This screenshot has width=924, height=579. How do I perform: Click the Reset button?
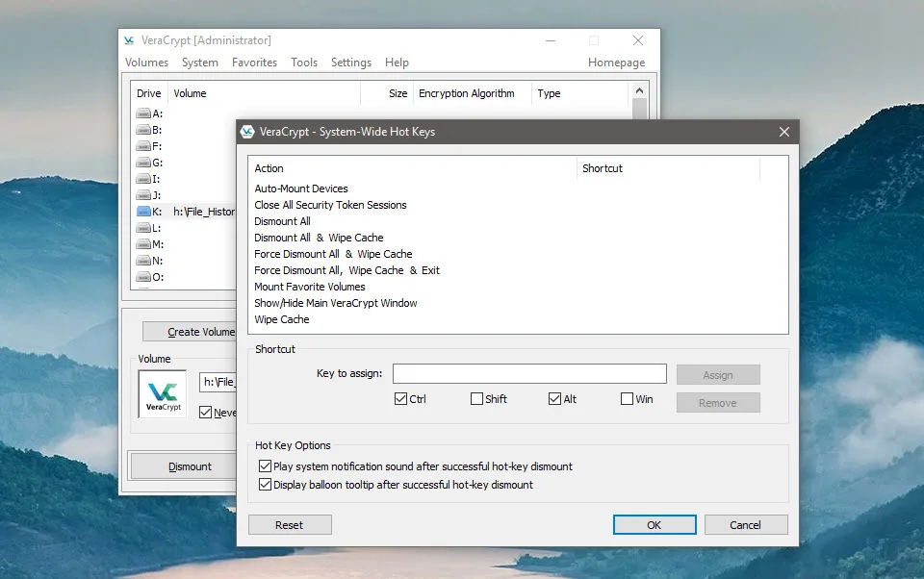click(290, 525)
